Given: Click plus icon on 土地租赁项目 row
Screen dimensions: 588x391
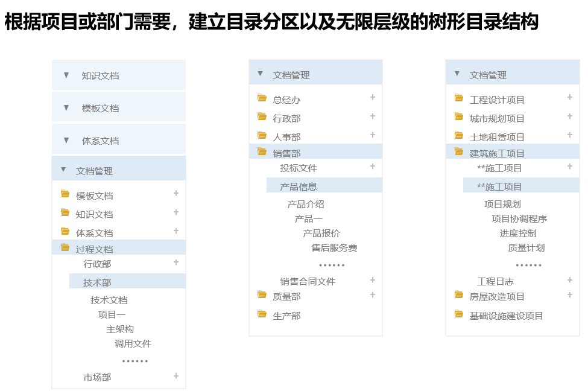Looking at the screenshot, I should pyautogui.click(x=570, y=135).
